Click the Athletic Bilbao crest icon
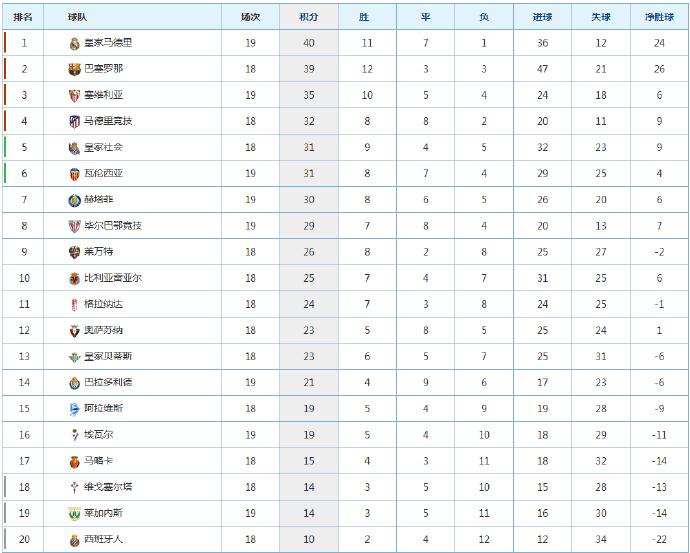690x553 pixels. pos(74,226)
